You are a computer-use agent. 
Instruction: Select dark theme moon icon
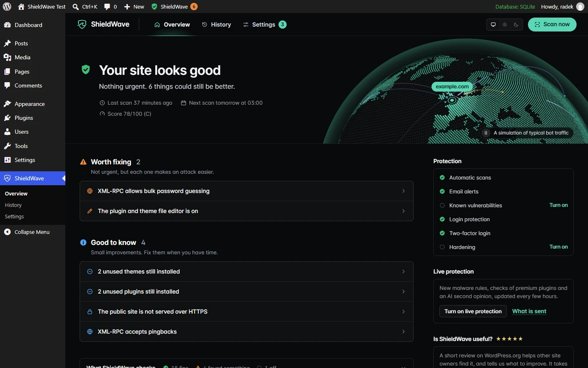click(516, 25)
